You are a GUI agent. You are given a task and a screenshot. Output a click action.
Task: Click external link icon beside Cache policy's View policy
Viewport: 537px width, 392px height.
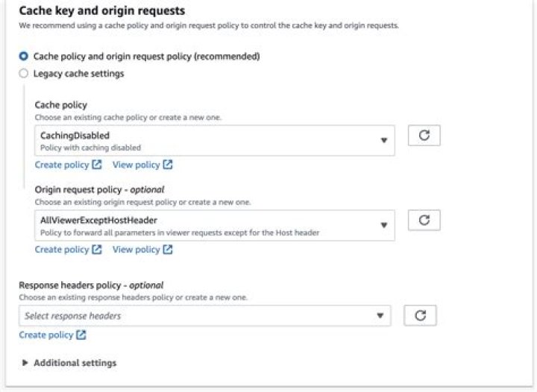168,165
